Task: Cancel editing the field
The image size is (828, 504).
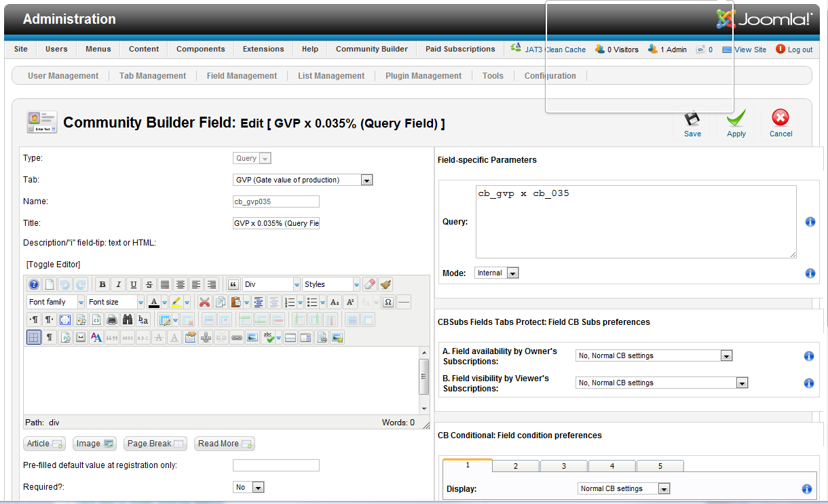Action: [780, 124]
